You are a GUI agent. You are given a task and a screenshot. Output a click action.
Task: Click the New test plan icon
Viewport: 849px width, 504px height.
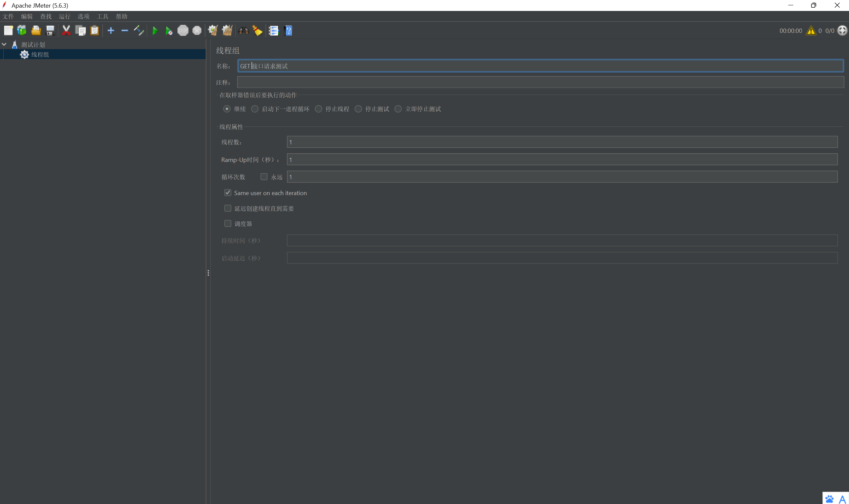(8, 31)
